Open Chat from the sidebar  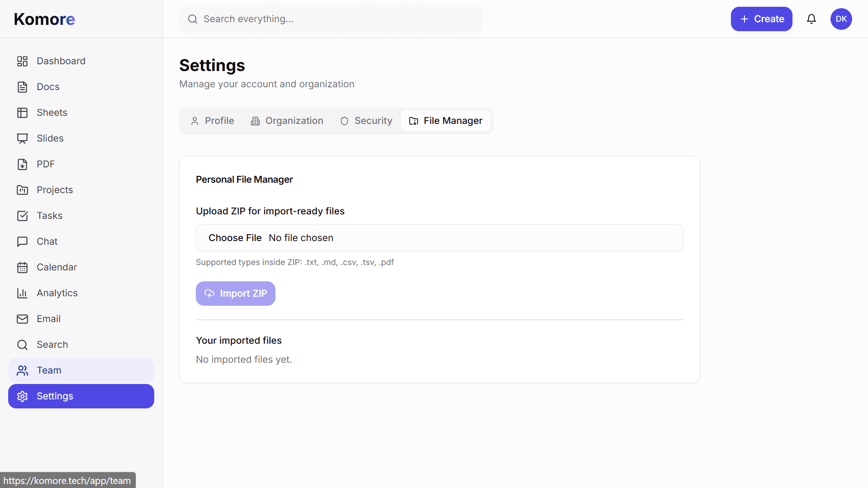coord(47,241)
